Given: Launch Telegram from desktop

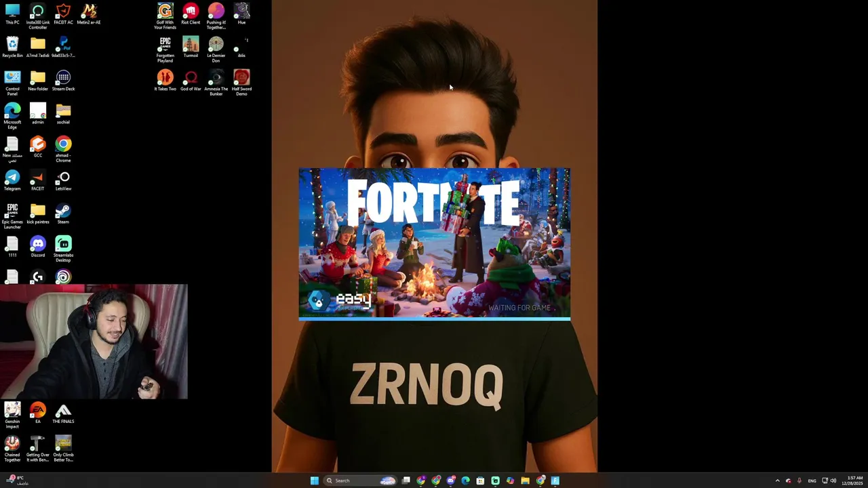Looking at the screenshot, I should 12,180.
